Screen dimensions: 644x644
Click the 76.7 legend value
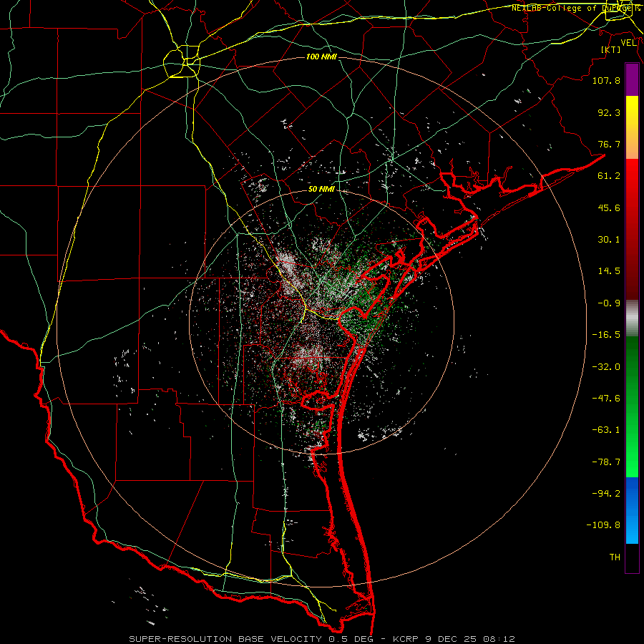click(x=609, y=144)
